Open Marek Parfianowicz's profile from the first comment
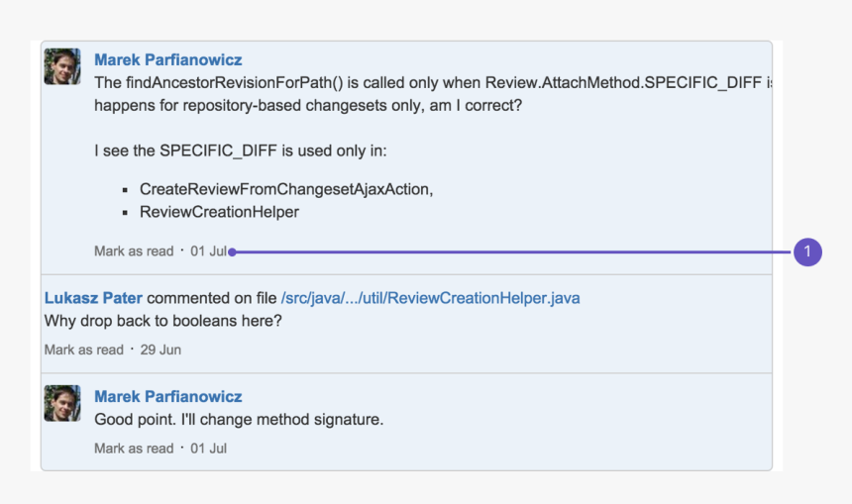 [x=167, y=59]
